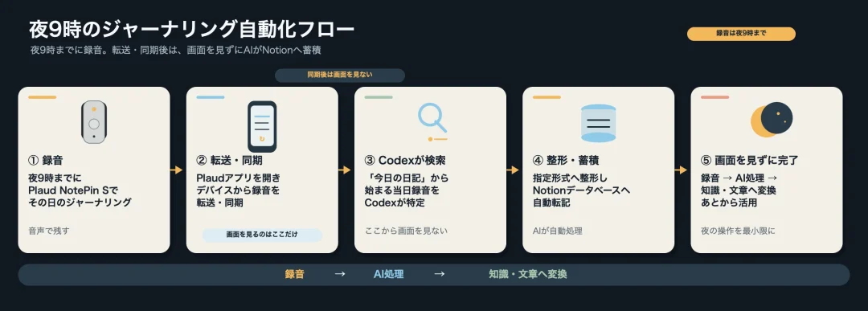Click the line 'Plaudアプリを開き'
This screenshot has height=311, width=868.
tap(239, 178)
